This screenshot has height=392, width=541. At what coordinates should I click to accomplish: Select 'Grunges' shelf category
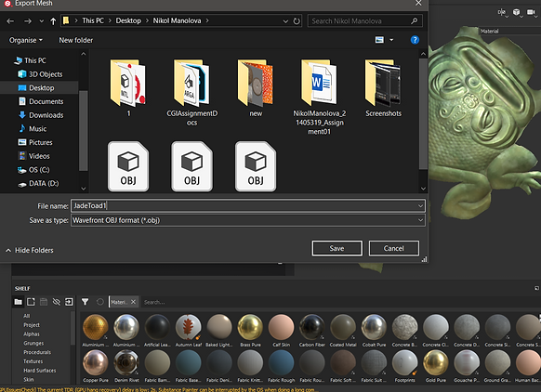[x=33, y=343]
